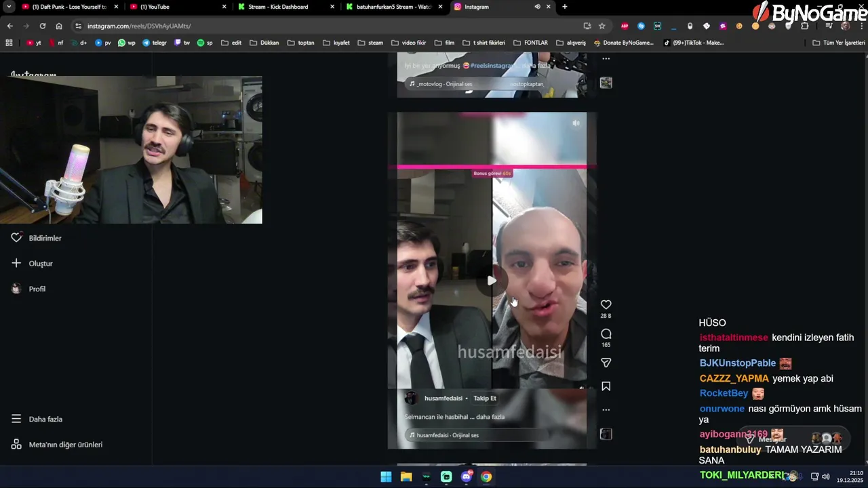This screenshot has width=868, height=488.
Task: Open File Explorer from taskbar
Action: click(406, 476)
